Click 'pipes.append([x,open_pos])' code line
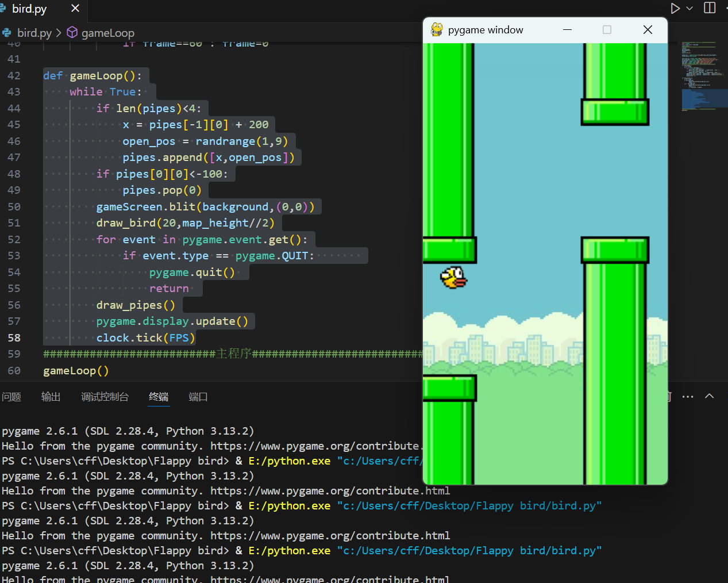The width and height of the screenshot is (728, 583). [x=209, y=157]
